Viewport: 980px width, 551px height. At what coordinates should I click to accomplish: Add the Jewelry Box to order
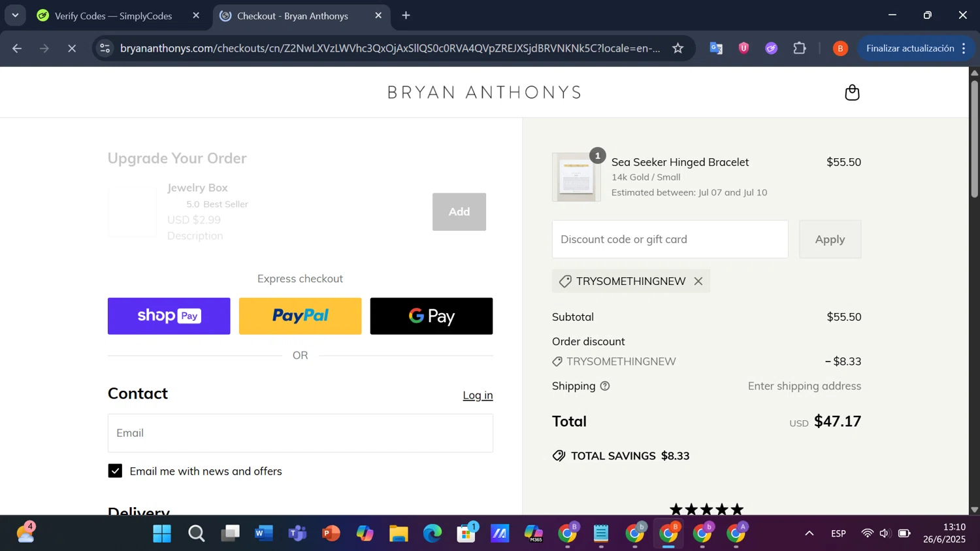pos(459,212)
